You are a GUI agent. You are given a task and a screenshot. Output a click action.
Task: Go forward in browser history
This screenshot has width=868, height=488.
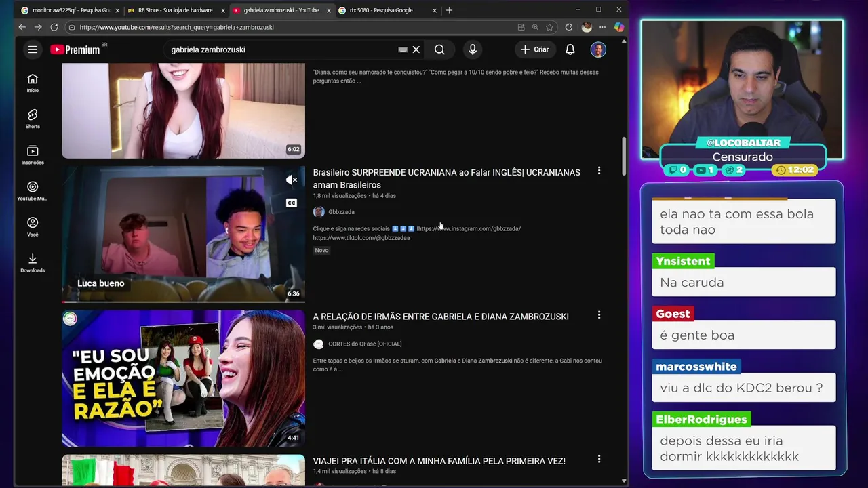pos(38,27)
